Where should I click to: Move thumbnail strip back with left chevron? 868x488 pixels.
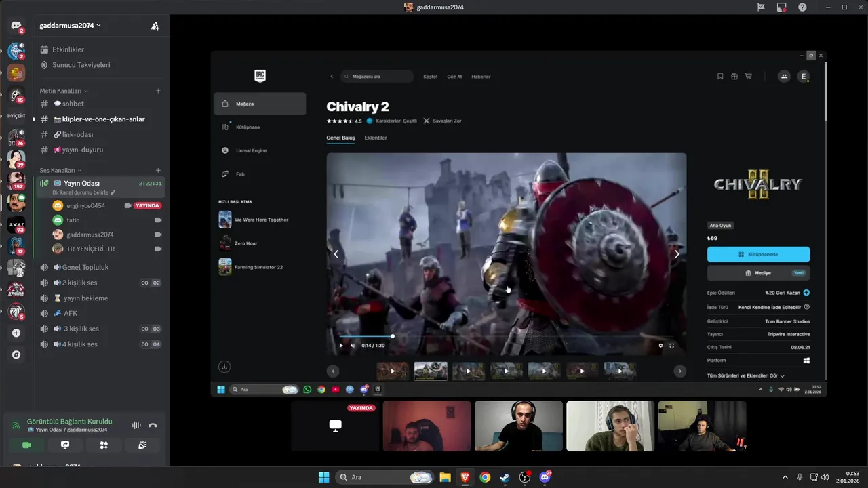[x=333, y=371]
